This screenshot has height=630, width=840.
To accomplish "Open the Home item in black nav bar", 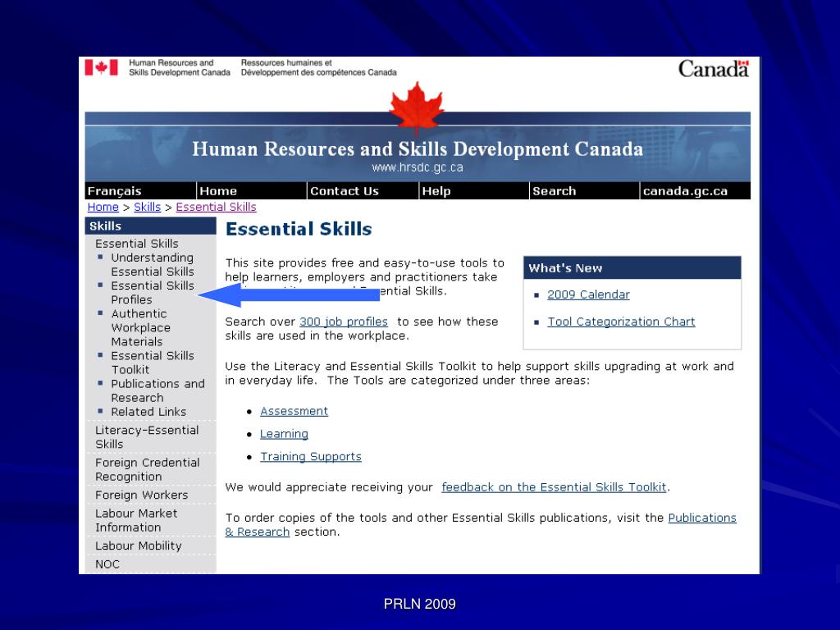I will (252, 190).
